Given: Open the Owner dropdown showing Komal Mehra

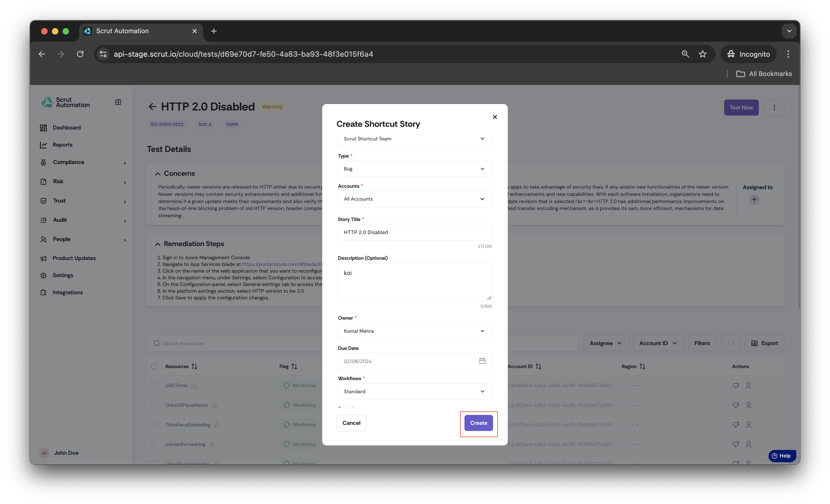Looking at the screenshot, I should point(414,331).
